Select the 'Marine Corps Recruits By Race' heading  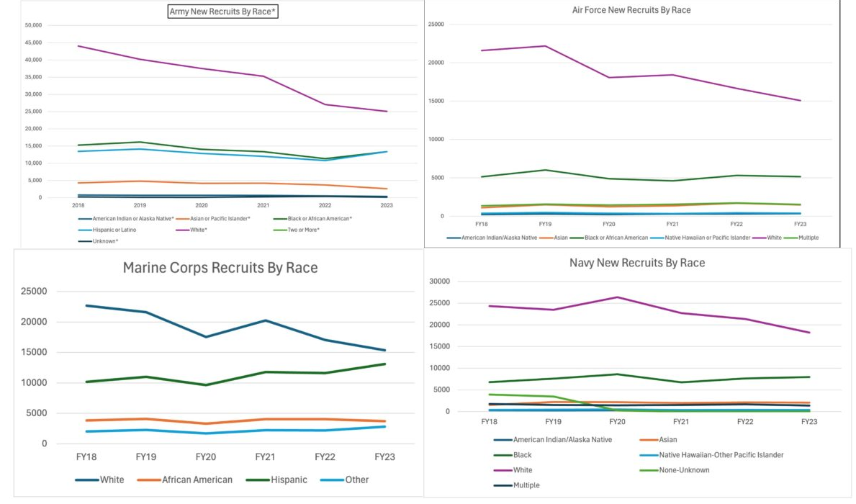coord(220,268)
